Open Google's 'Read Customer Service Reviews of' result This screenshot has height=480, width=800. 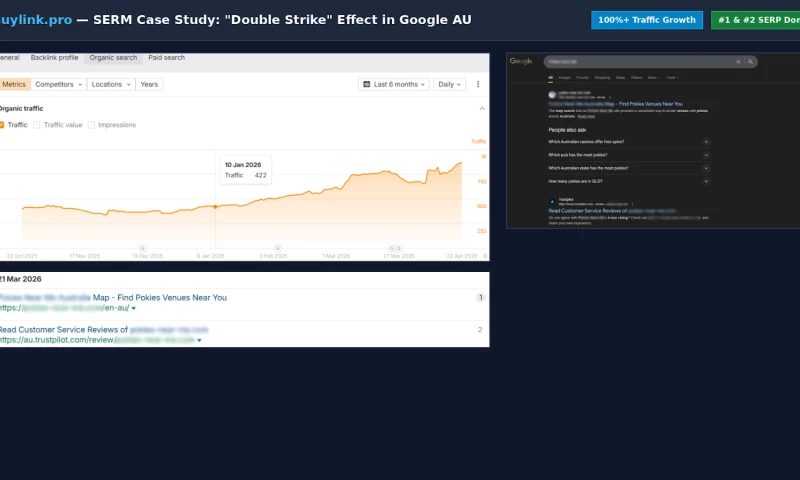pyautogui.click(x=612, y=211)
